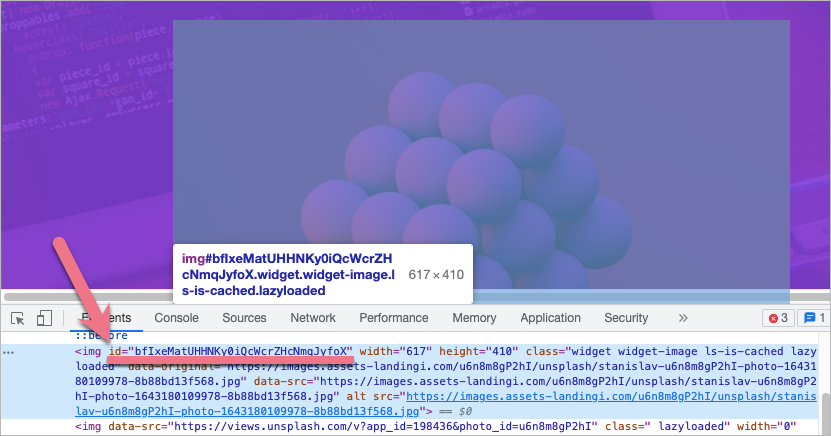Open the Memory tab
This screenshot has width=831, height=436.
[474, 318]
